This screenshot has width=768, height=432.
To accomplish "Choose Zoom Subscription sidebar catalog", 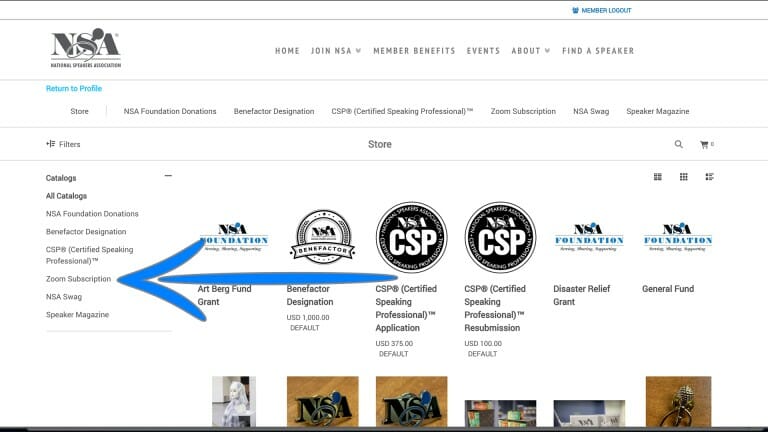I will pyautogui.click(x=78, y=279).
